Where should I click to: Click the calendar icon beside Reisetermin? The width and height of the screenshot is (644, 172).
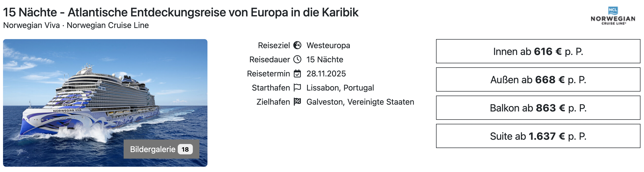click(297, 74)
